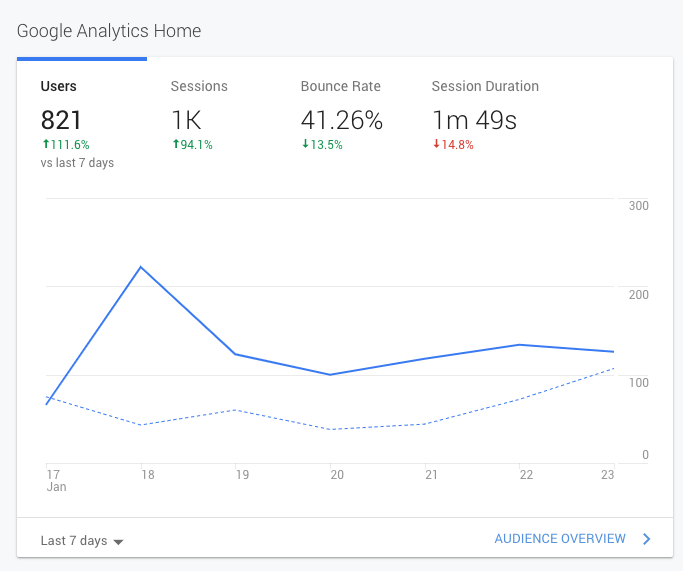Click the x-axis date label 19

[x=242, y=474]
